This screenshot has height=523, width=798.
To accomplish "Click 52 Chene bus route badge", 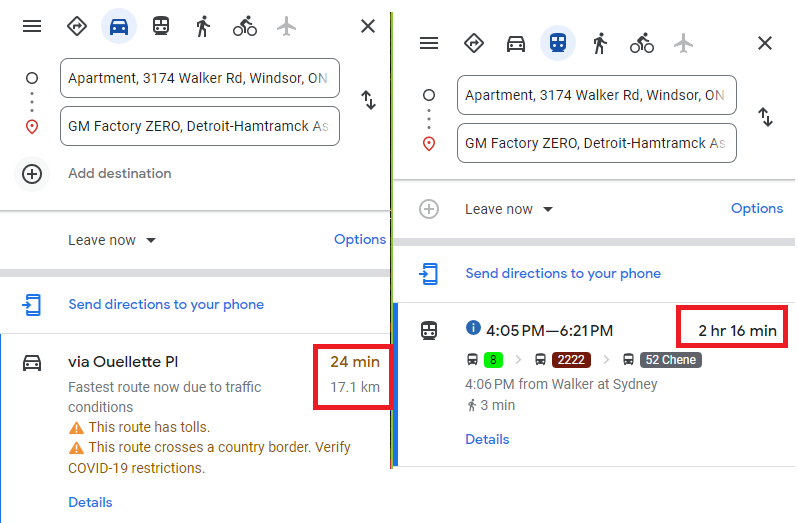I will coord(671,360).
